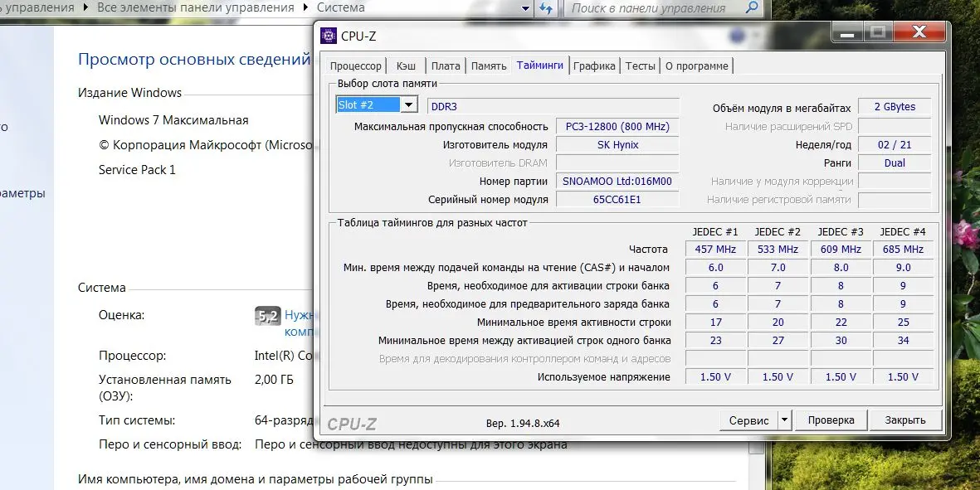Click the JEDEC #2 column header
Screen dimensions: 980x490
tap(778, 231)
